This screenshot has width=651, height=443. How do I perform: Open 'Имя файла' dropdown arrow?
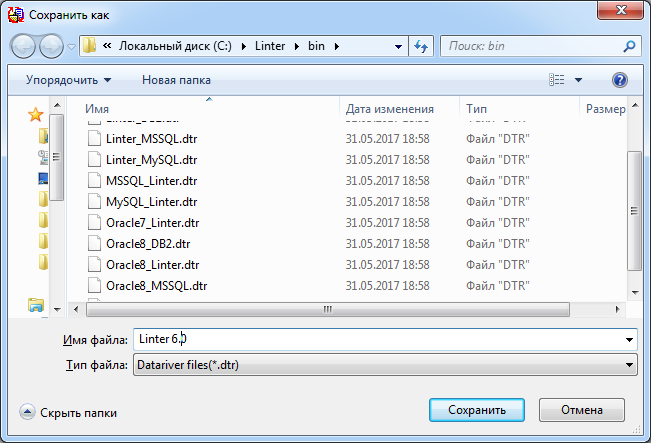click(629, 340)
